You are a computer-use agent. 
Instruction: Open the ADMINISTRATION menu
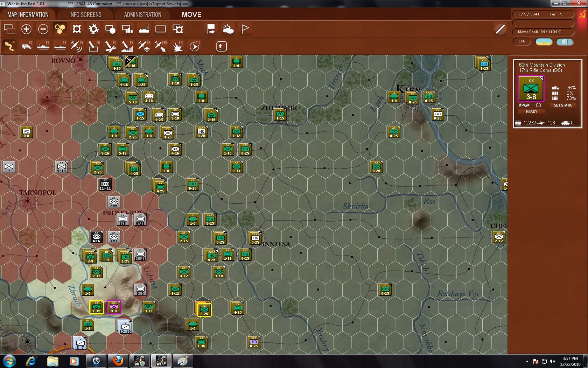[x=142, y=14]
